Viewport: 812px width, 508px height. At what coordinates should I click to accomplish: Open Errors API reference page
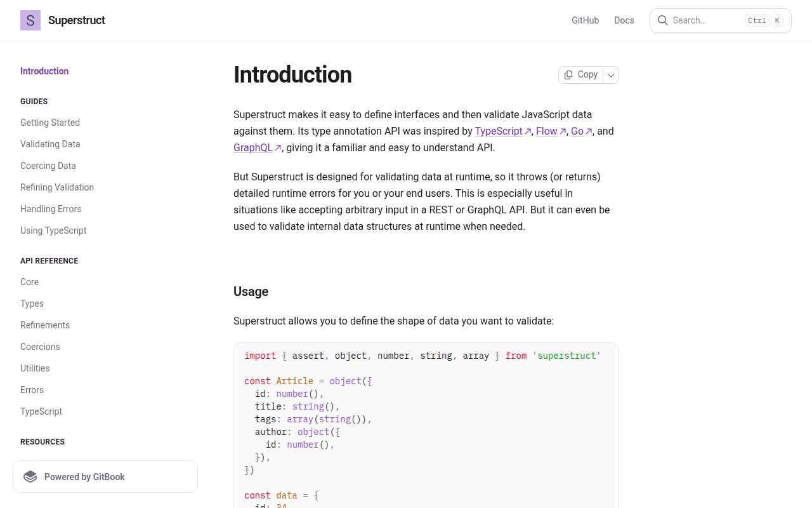pyautogui.click(x=32, y=390)
